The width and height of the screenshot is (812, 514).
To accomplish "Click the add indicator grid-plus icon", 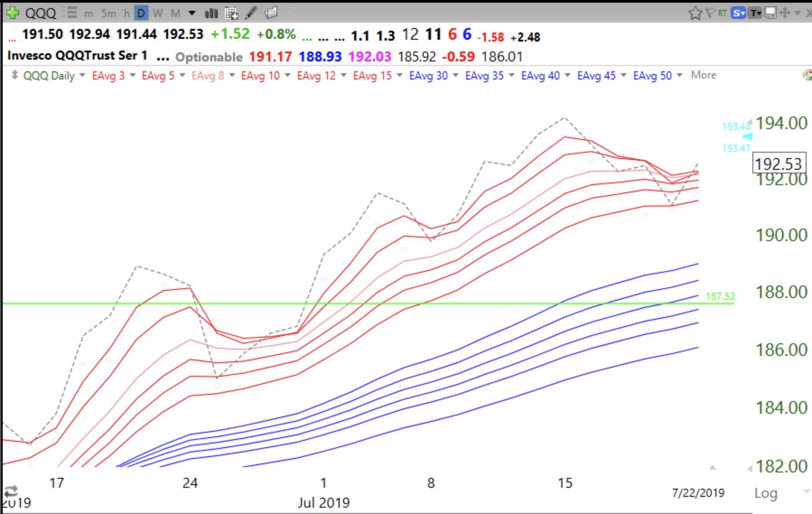I will tap(232, 14).
